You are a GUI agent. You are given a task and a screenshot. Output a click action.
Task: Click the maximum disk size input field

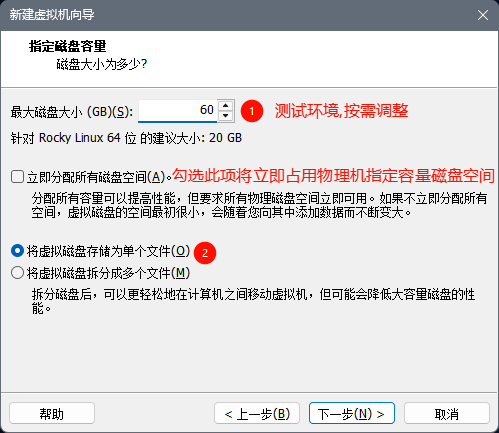(x=178, y=111)
